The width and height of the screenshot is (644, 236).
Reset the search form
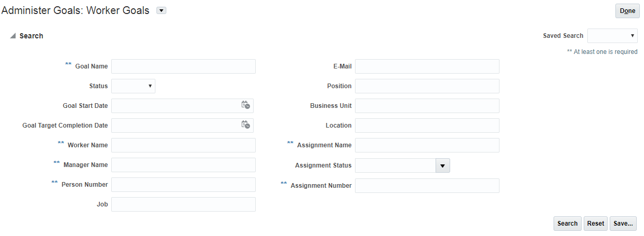595,224
